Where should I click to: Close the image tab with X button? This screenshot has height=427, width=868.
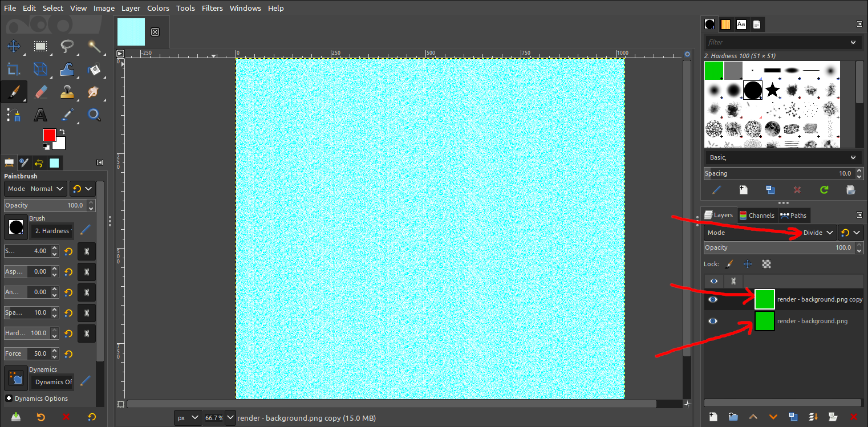[155, 32]
